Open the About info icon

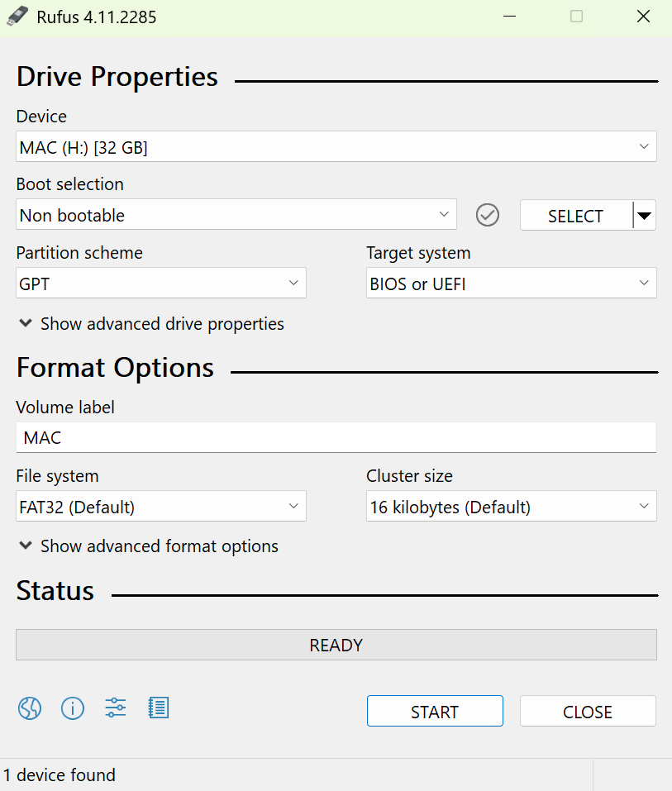73,708
